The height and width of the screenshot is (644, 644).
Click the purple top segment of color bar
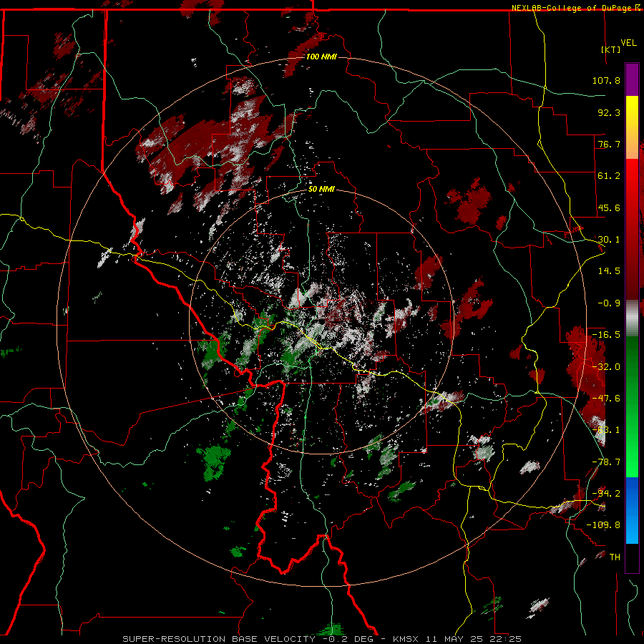[x=632, y=79]
